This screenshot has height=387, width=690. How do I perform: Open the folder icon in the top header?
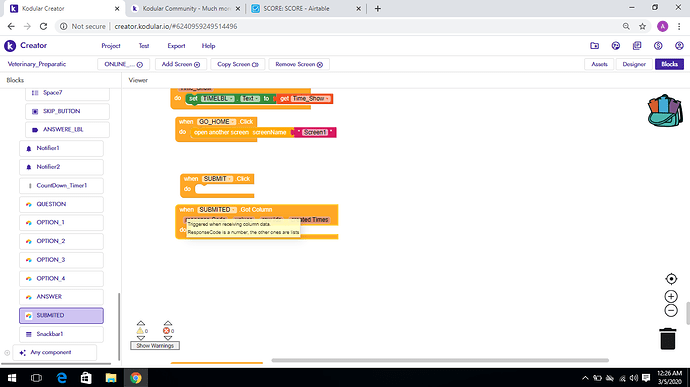(595, 46)
